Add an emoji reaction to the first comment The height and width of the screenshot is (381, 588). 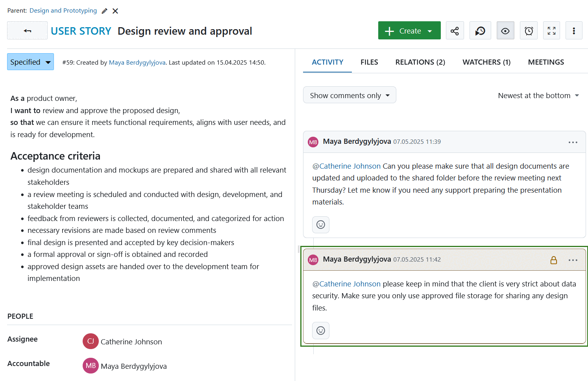321,225
